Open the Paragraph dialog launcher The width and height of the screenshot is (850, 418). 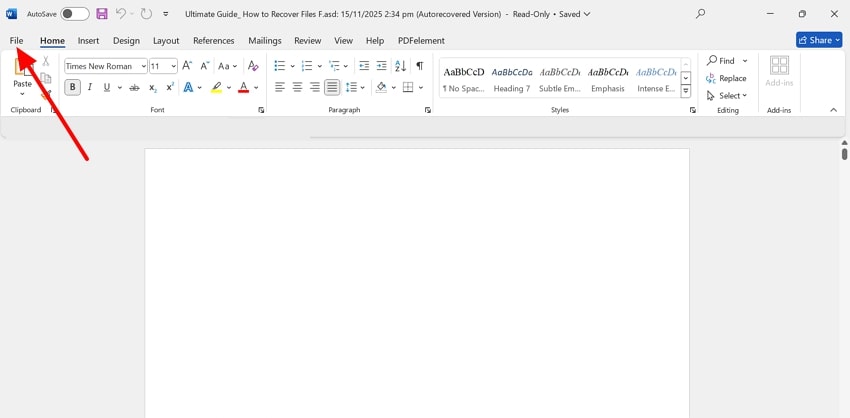coord(428,110)
